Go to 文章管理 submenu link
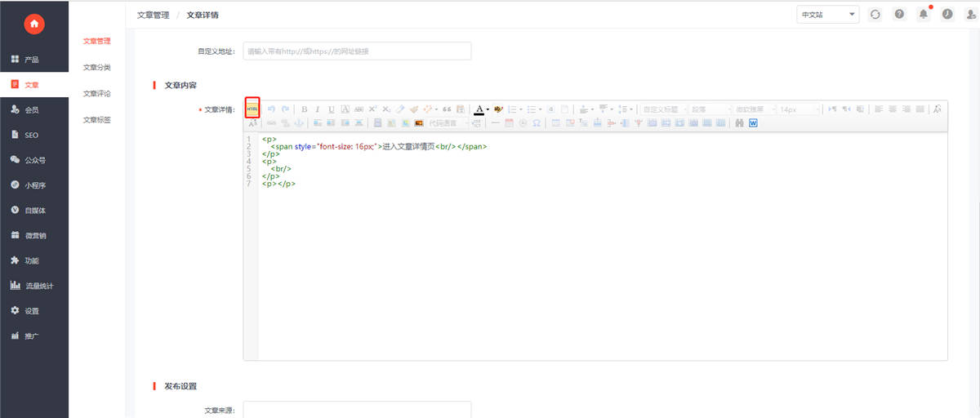 point(97,41)
